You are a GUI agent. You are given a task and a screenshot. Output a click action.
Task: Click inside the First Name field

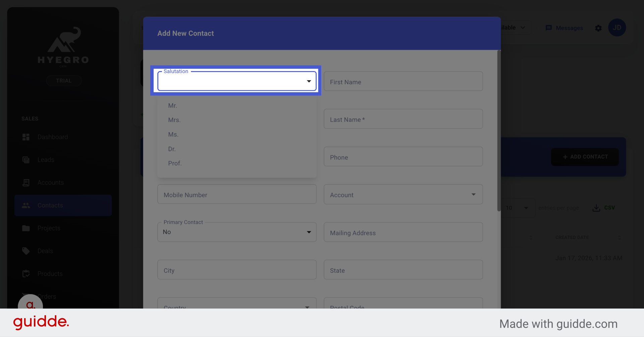(403, 81)
